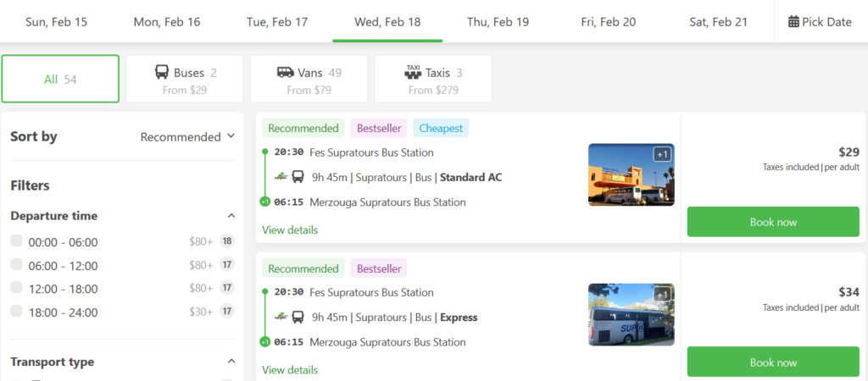Click the bus icon in the Buses filter

[x=161, y=73]
